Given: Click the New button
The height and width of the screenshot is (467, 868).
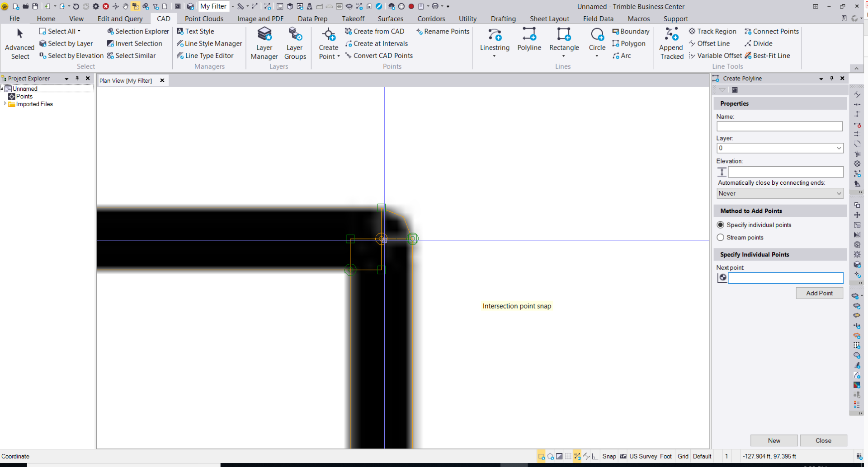Looking at the screenshot, I should [774, 440].
